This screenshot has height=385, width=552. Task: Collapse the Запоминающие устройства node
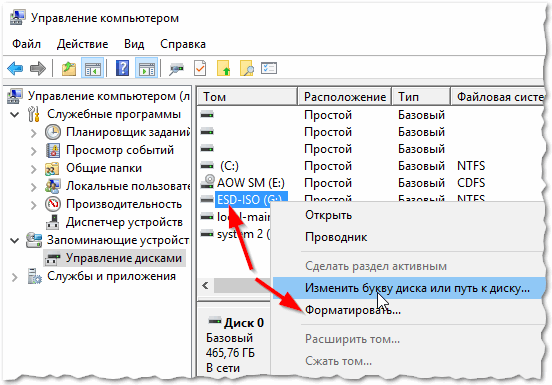[14, 241]
